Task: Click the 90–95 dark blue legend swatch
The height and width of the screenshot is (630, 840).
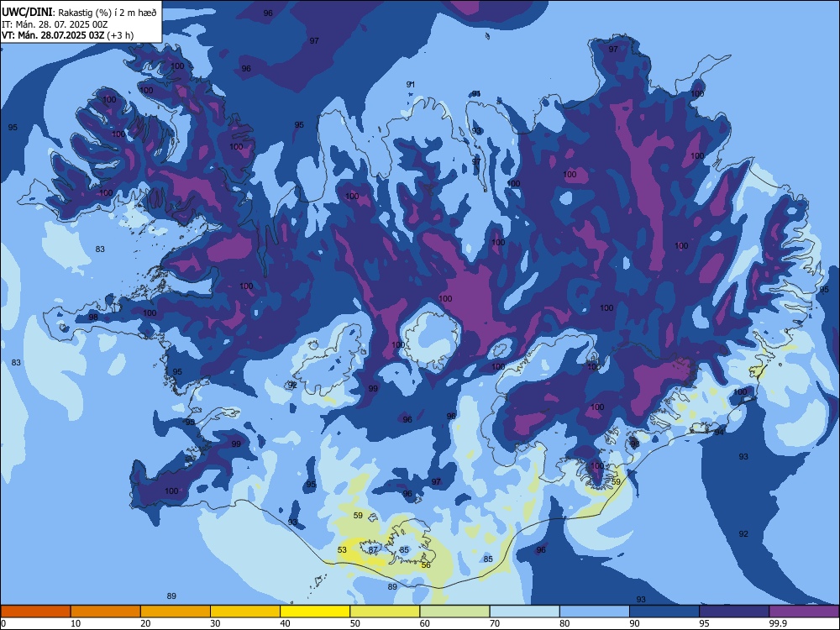Action: click(x=664, y=612)
